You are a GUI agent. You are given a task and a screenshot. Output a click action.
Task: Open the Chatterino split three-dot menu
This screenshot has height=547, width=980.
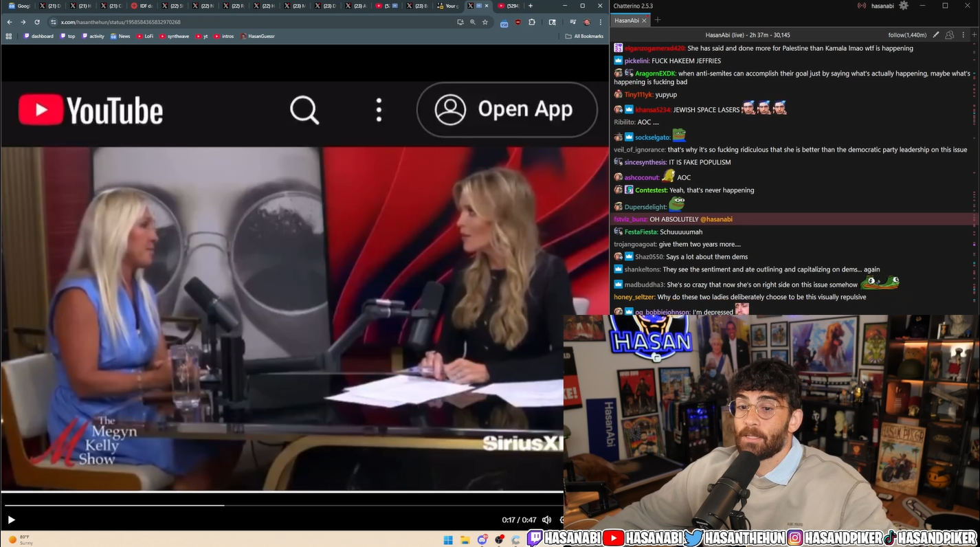(964, 34)
